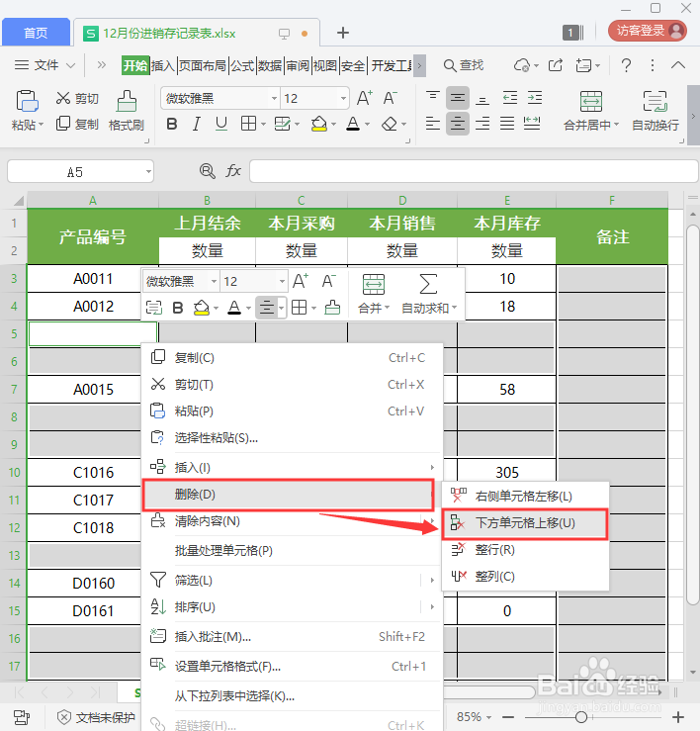Toggle ribbon bottom align

[x=482, y=98]
